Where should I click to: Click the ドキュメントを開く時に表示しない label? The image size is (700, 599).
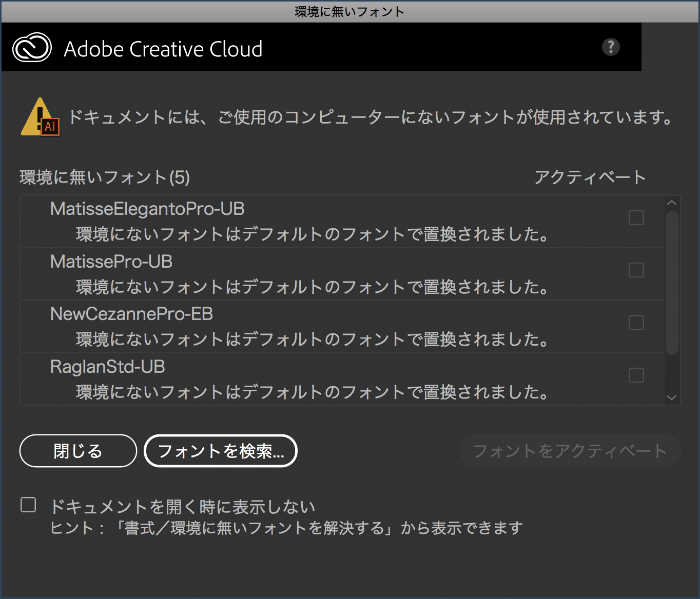[182, 507]
